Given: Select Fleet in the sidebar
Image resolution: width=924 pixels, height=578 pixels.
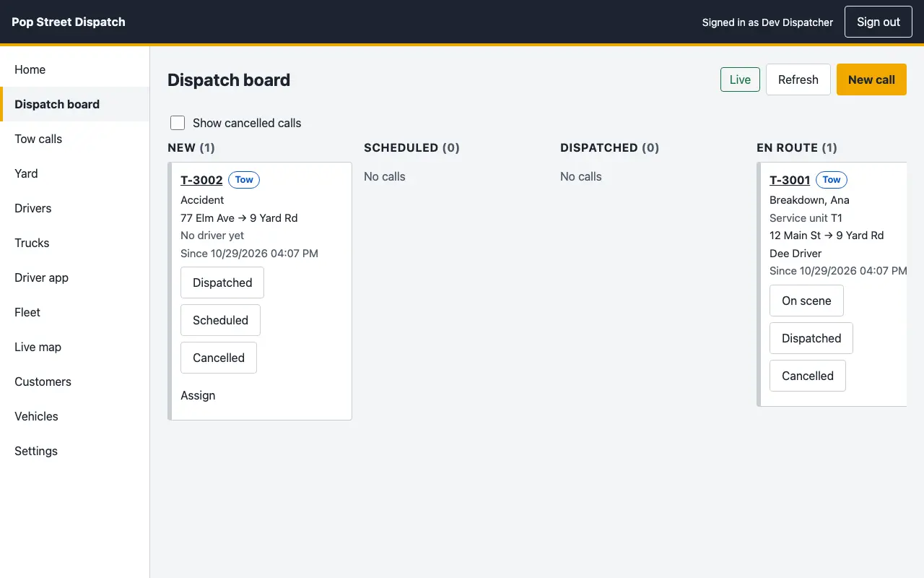Looking at the screenshot, I should [x=74, y=312].
